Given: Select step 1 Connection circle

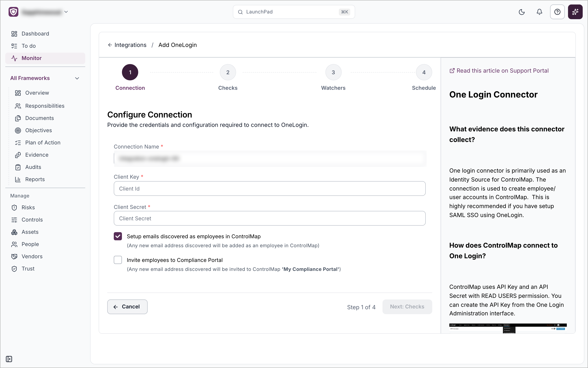Looking at the screenshot, I should click(130, 72).
